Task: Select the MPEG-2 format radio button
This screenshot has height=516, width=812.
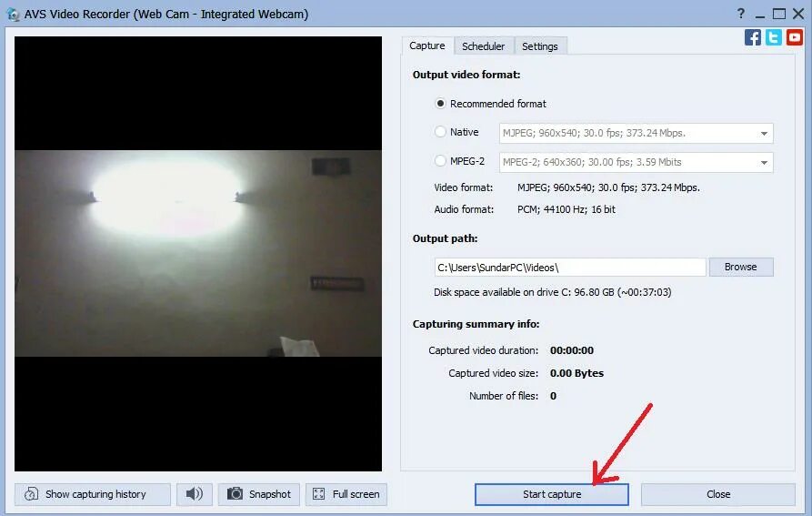Action: point(440,161)
